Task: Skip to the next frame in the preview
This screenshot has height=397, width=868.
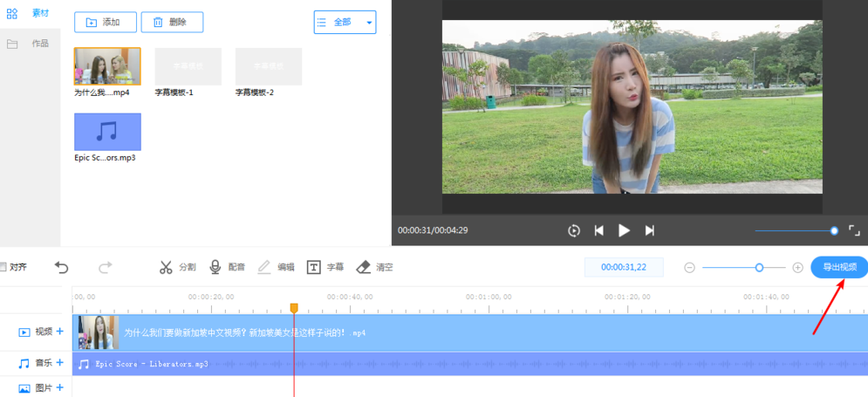Action: (650, 230)
